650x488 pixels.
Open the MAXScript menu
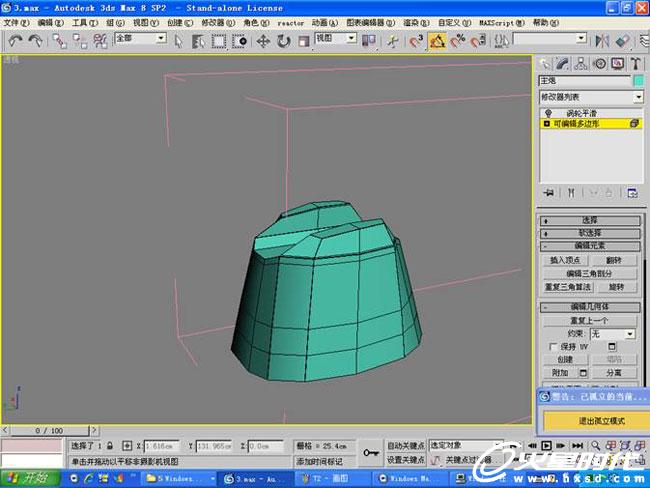pyautogui.click(x=502, y=23)
